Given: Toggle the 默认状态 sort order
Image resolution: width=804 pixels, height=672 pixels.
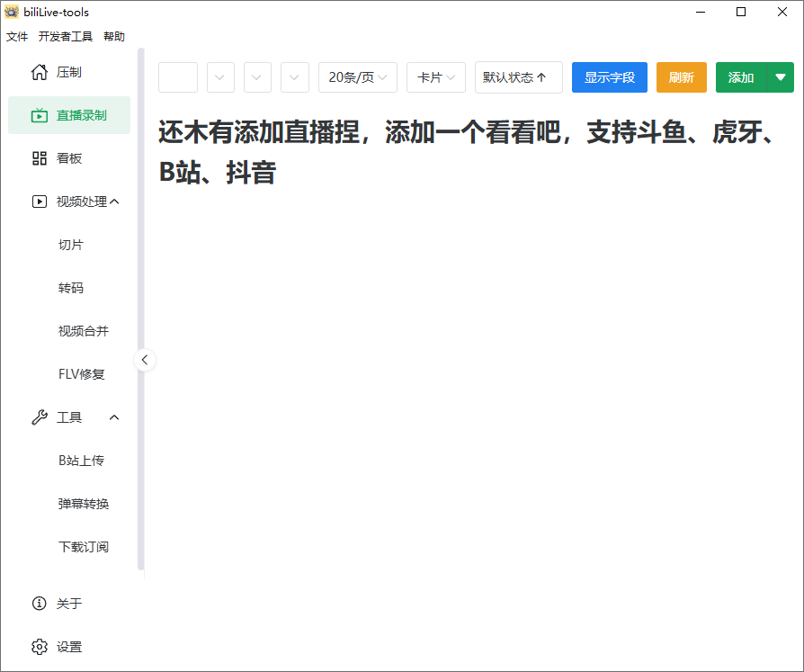Looking at the screenshot, I should click(x=518, y=77).
